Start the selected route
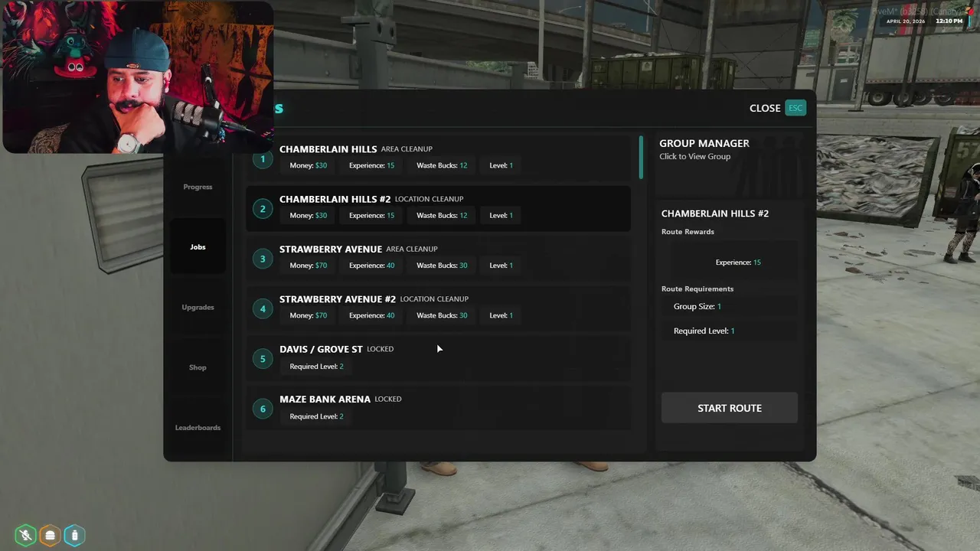Screen dimensions: 980x551 click(730, 408)
